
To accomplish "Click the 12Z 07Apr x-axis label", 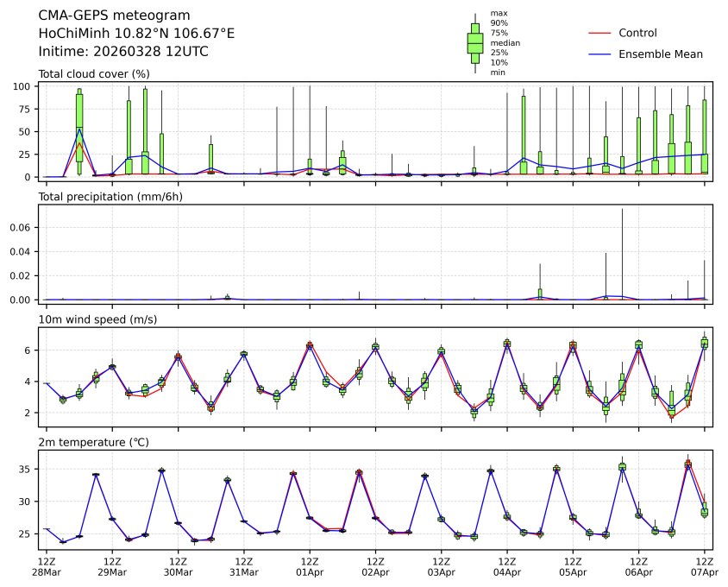I will (x=705, y=566).
